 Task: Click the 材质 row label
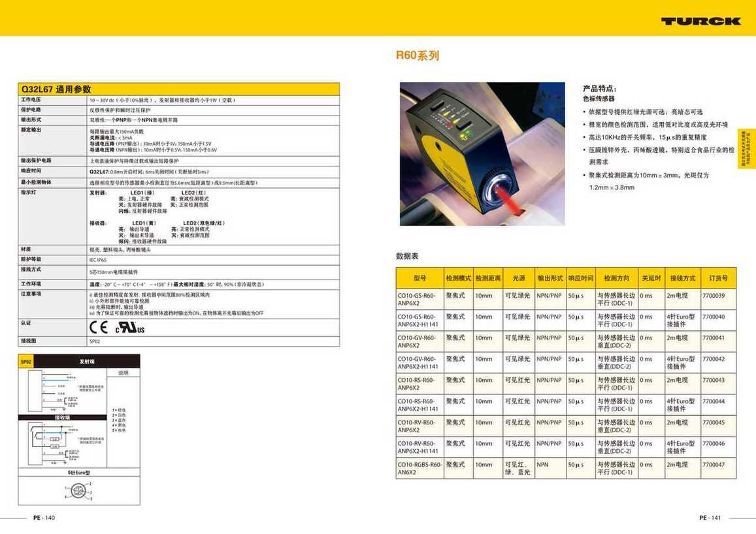(26, 249)
